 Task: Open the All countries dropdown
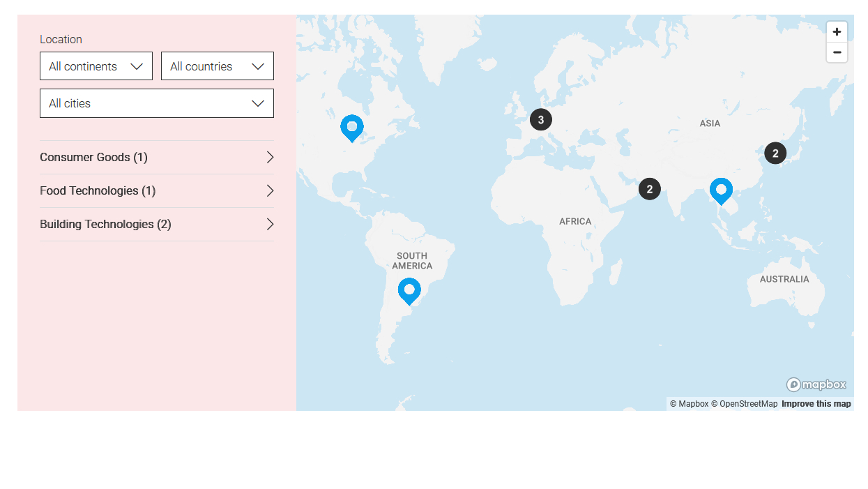click(218, 66)
